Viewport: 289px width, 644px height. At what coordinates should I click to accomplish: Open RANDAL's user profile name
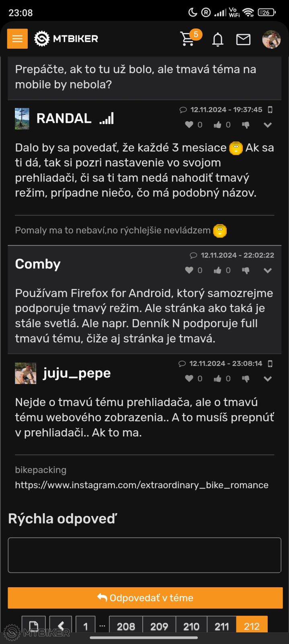coord(64,118)
